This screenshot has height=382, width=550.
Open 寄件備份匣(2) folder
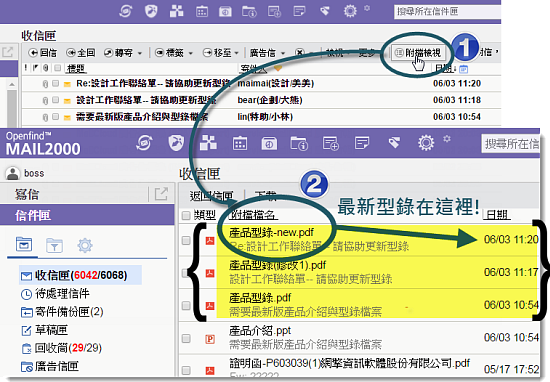point(62,311)
